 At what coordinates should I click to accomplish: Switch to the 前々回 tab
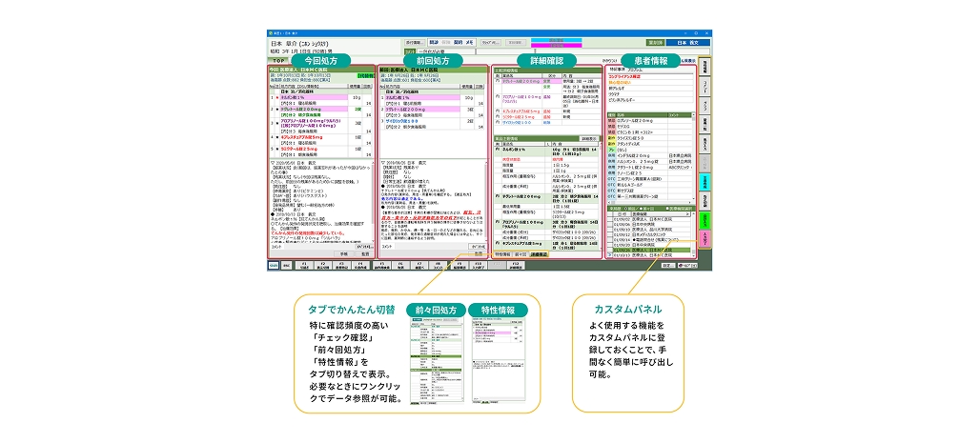[520, 256]
